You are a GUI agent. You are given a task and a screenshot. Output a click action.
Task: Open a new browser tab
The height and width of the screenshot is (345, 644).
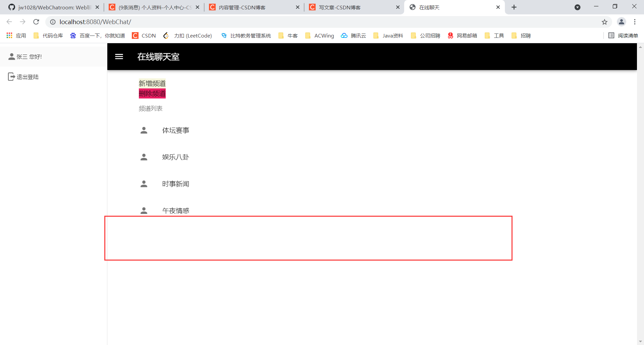pos(514,7)
